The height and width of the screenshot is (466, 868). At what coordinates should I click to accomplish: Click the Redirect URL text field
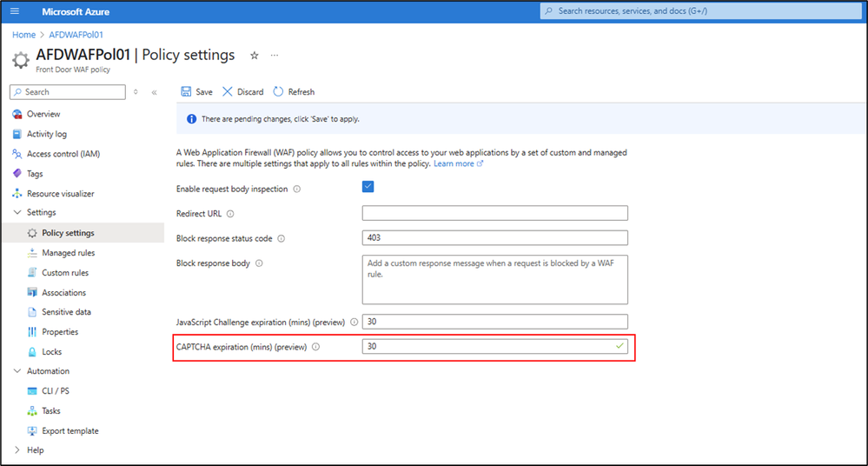(x=494, y=213)
